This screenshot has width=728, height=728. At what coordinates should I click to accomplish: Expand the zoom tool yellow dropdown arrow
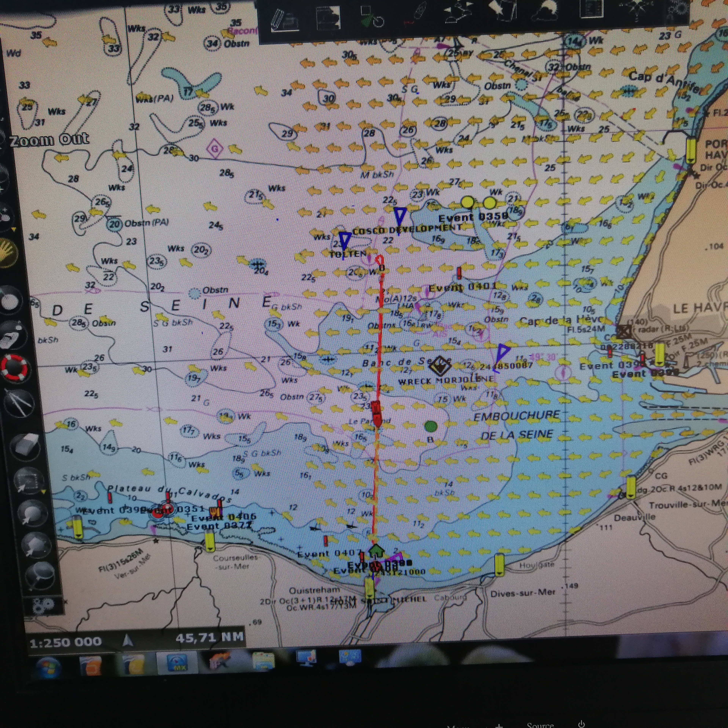click(14, 229)
